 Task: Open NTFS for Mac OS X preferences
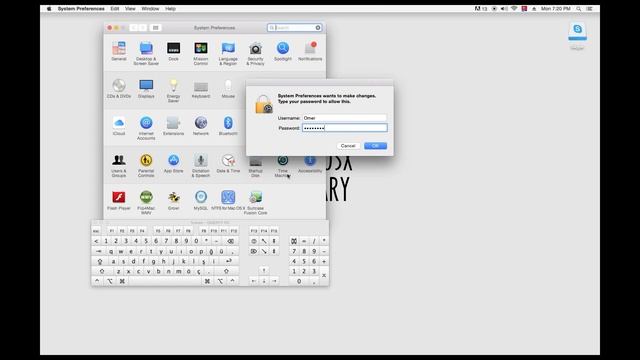click(x=228, y=200)
